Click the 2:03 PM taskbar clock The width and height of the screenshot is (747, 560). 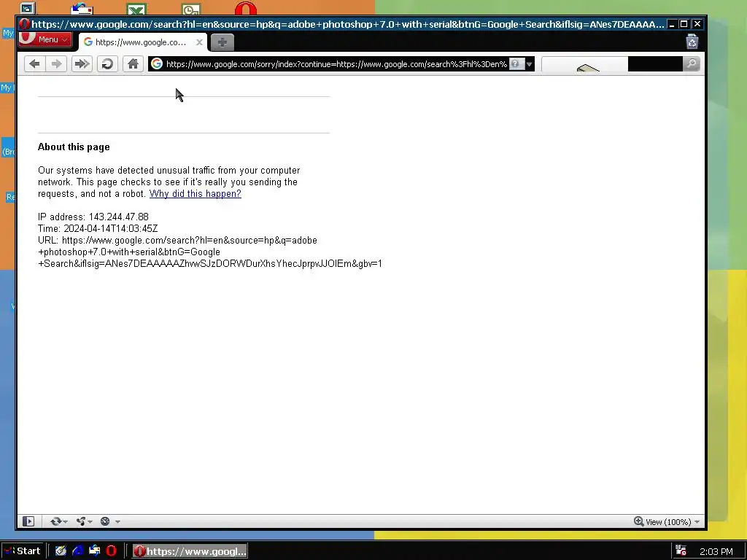(716, 551)
